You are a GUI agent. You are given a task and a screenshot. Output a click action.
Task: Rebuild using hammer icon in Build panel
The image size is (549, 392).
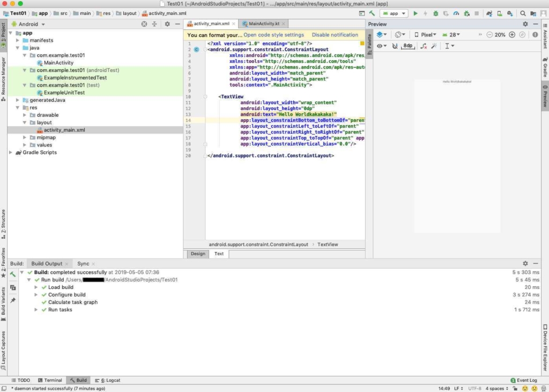click(x=13, y=274)
